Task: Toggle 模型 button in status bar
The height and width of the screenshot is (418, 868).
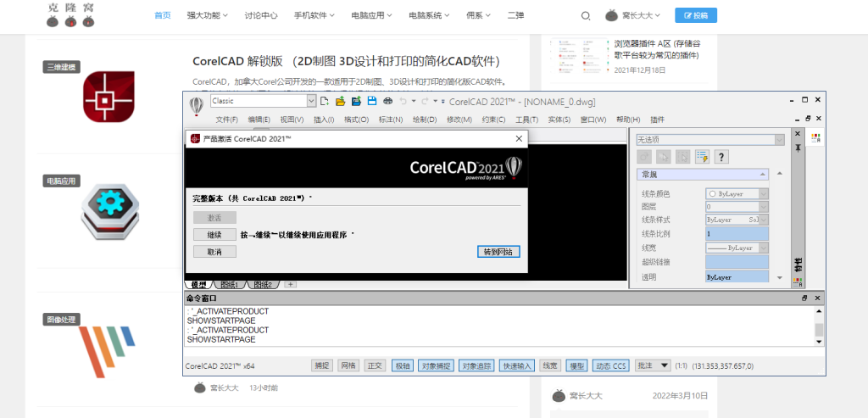Action: point(576,365)
